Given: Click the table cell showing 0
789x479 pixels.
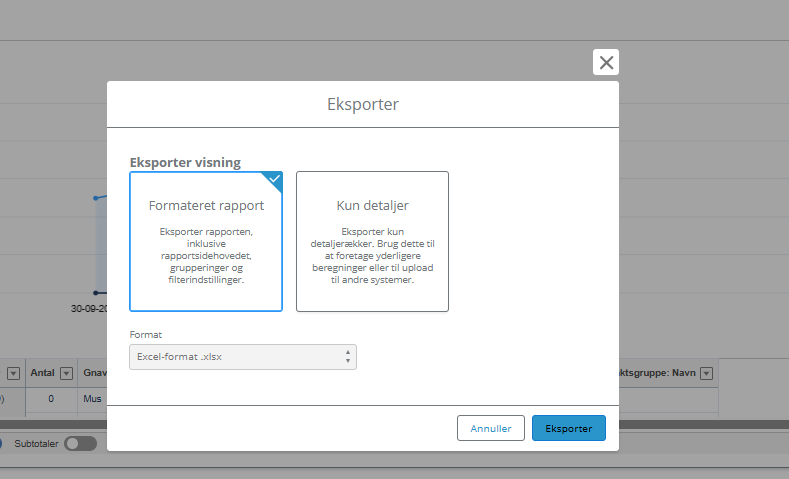Looking at the screenshot, I should [x=50, y=398].
